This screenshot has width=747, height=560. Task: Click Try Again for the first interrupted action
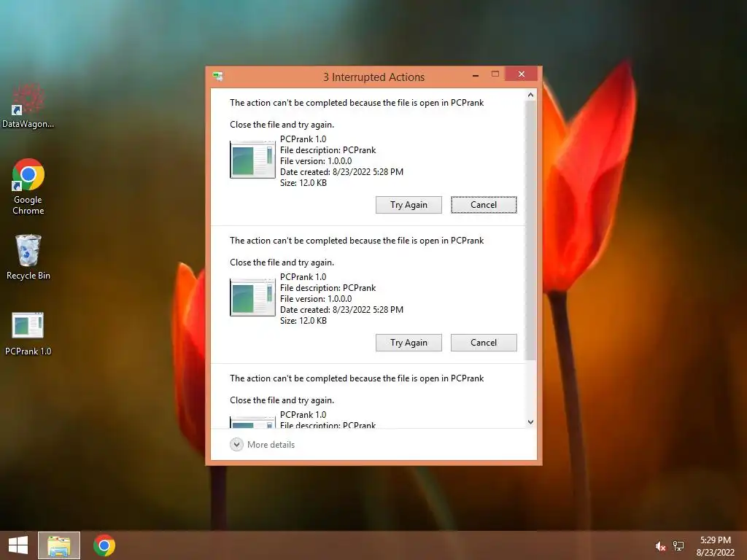[409, 205]
